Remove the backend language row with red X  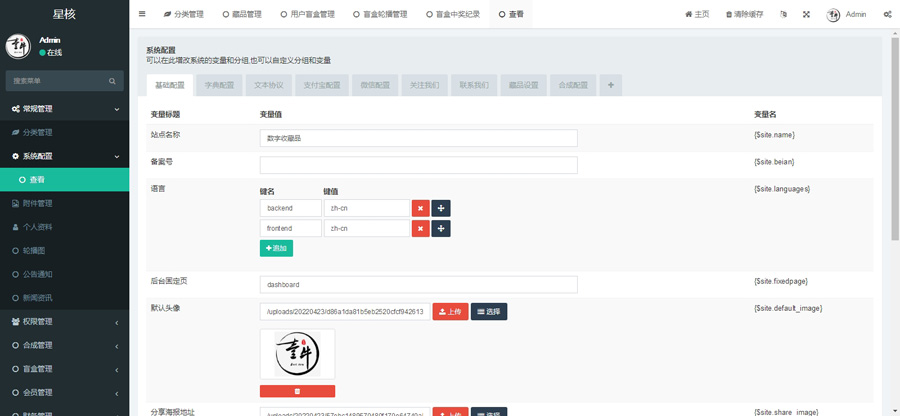tap(421, 208)
